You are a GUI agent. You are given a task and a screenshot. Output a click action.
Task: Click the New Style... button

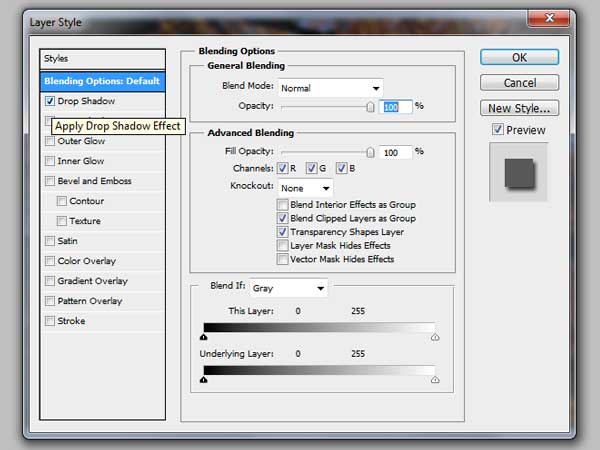[518, 108]
